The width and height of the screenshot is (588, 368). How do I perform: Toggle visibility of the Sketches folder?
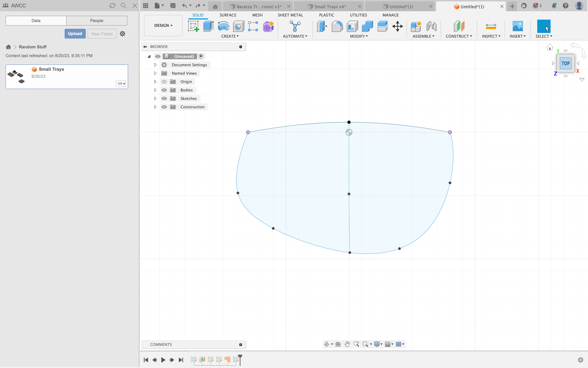point(164,98)
